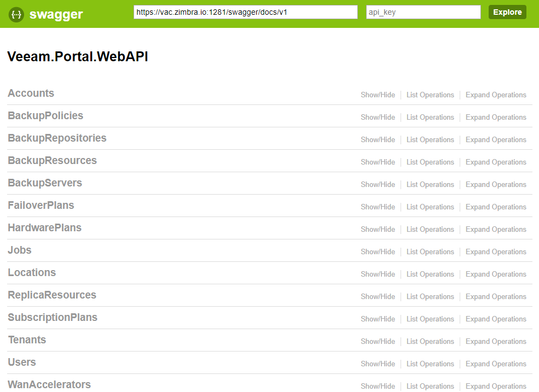The height and width of the screenshot is (392, 539).
Task: List Operations for BackupRepositories
Action: click(430, 139)
